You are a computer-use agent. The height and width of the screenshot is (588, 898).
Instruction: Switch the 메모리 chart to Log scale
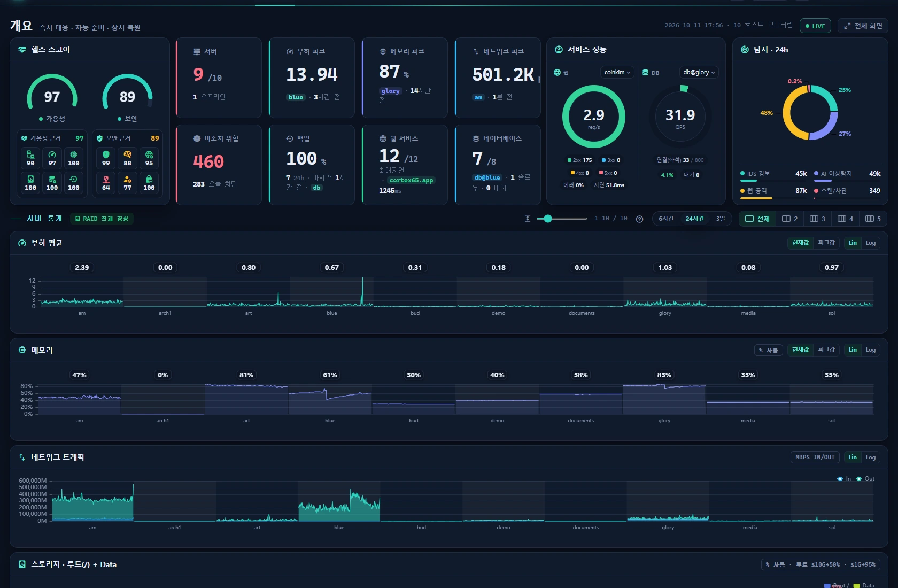tap(871, 350)
